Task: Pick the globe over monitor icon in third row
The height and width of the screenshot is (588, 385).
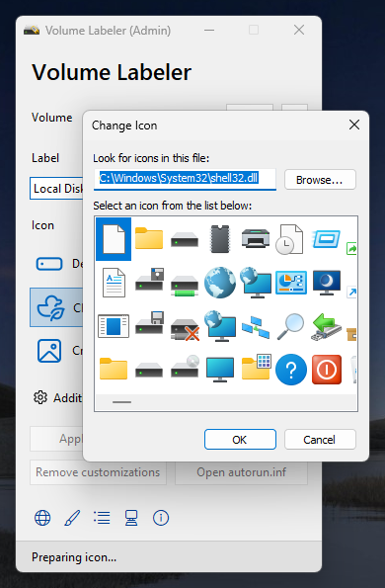Action: pyautogui.click(x=220, y=326)
